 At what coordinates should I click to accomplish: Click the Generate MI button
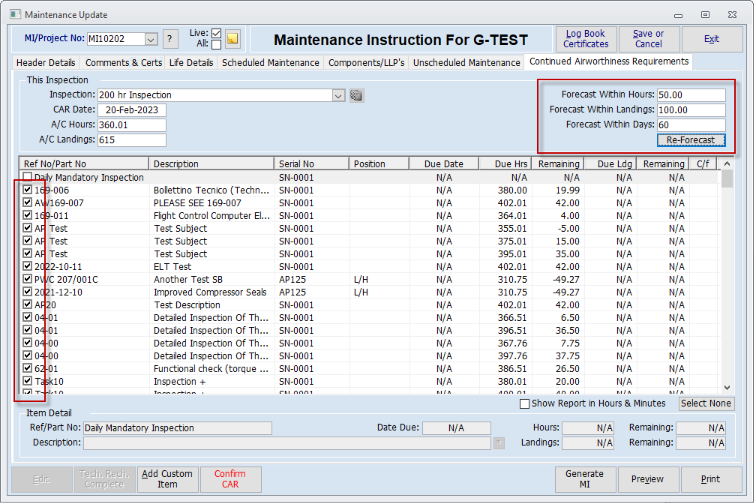[x=584, y=479]
